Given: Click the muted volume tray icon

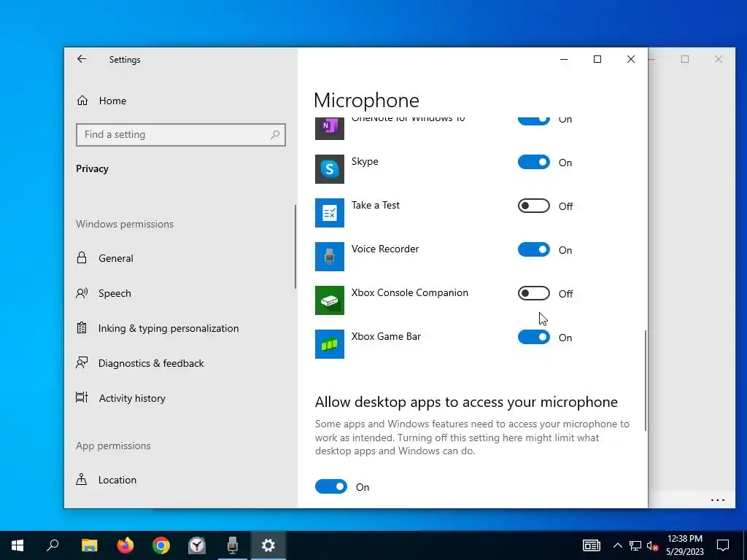Looking at the screenshot, I should point(653,545).
